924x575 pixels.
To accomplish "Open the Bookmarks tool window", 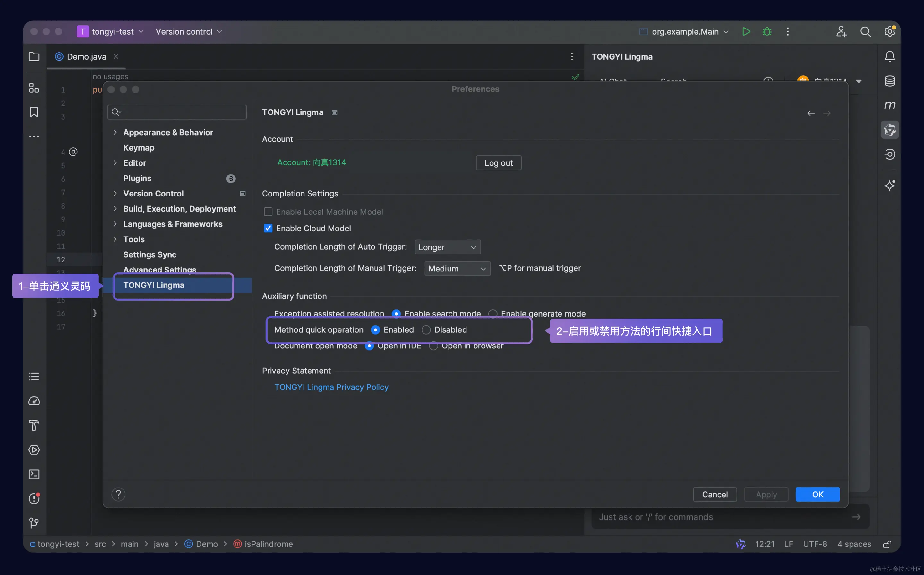I will [34, 112].
